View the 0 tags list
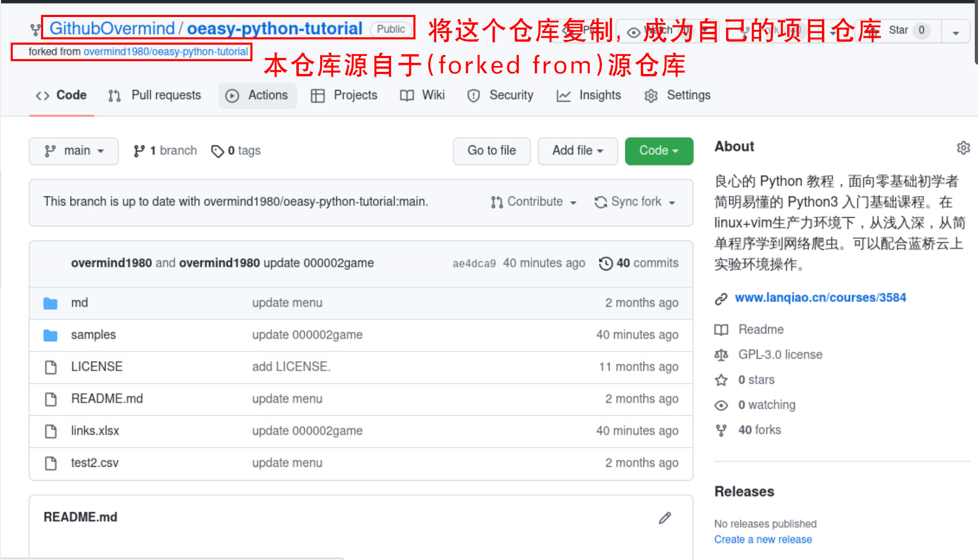Screen dimensions: 978x560 point(236,151)
